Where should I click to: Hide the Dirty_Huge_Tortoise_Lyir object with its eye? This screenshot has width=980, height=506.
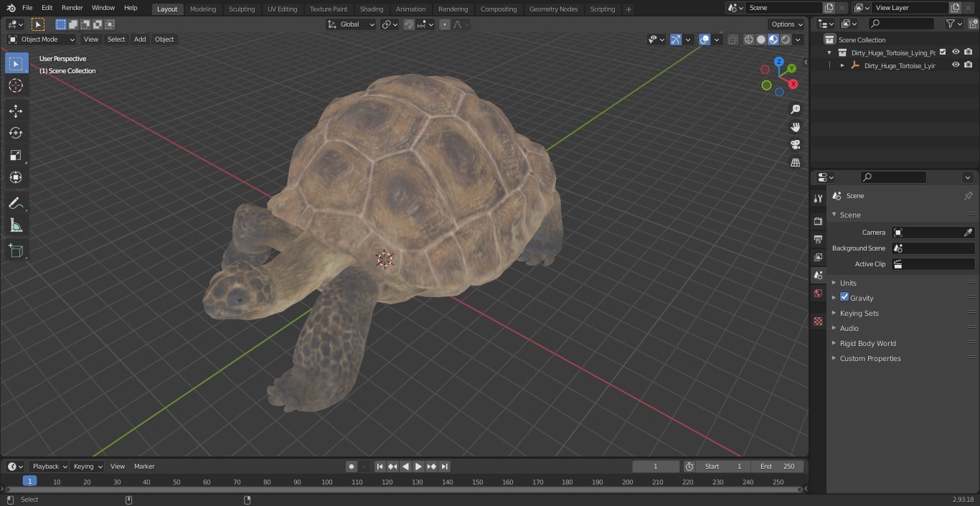coord(956,65)
